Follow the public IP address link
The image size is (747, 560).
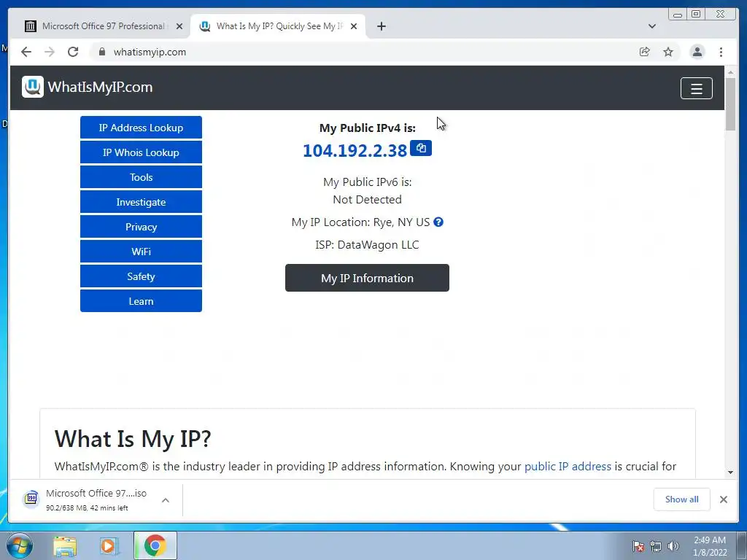point(568,466)
